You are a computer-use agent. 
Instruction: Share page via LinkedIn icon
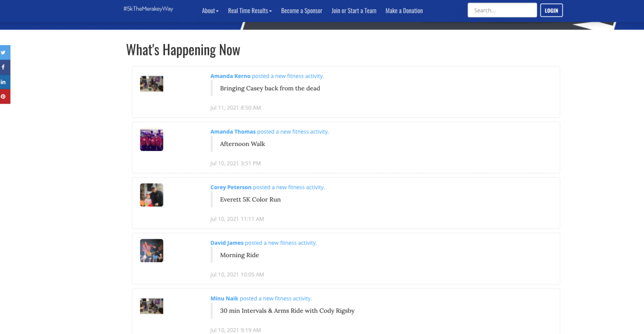click(3, 82)
